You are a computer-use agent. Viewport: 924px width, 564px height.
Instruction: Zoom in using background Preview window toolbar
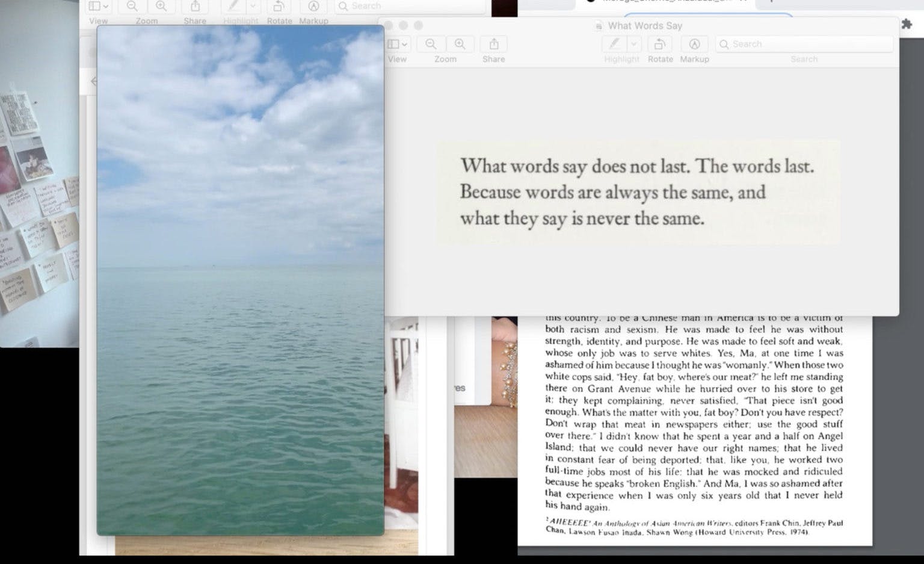[161, 7]
